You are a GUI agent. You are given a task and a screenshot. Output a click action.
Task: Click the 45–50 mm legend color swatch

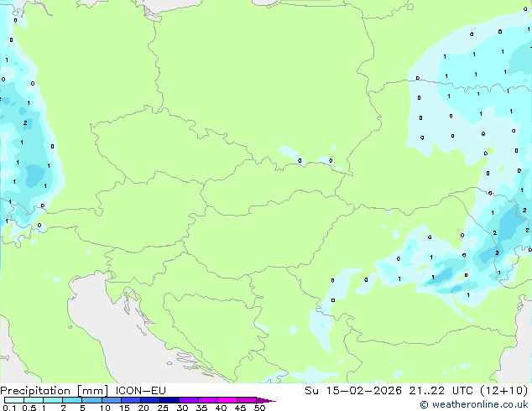[x=247, y=400]
